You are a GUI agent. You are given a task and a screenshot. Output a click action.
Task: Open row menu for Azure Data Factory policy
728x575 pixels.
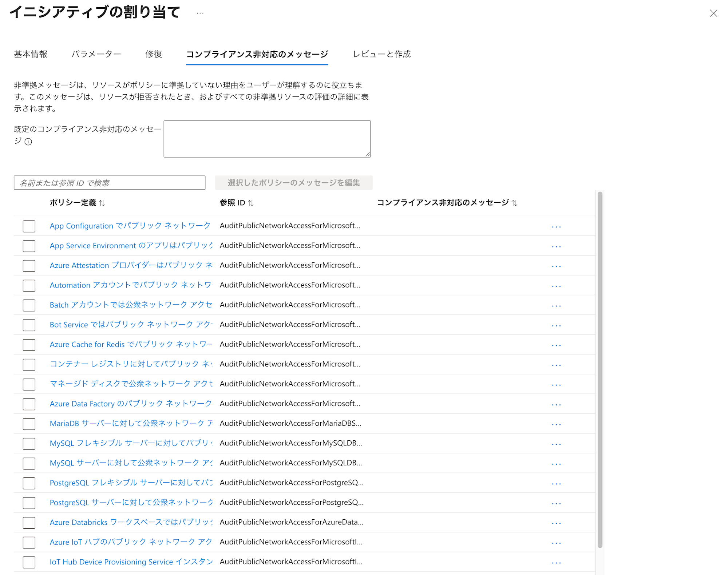point(556,405)
